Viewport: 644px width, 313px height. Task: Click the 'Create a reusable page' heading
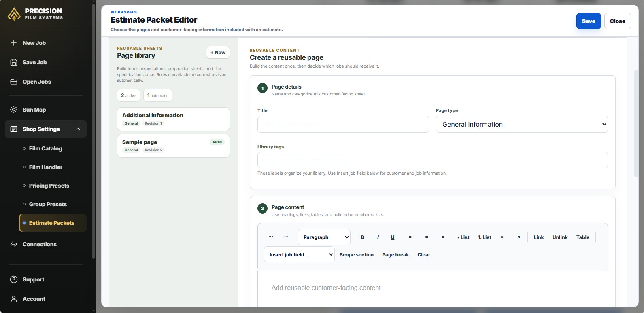click(x=287, y=57)
